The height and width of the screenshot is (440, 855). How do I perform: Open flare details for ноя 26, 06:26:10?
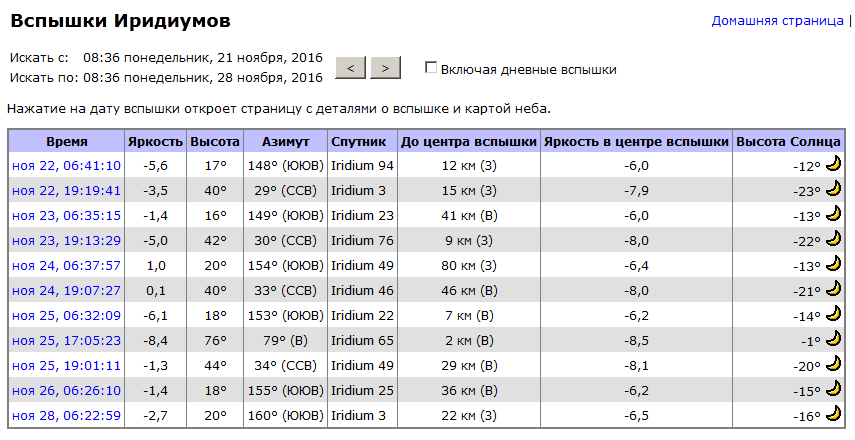[67, 390]
